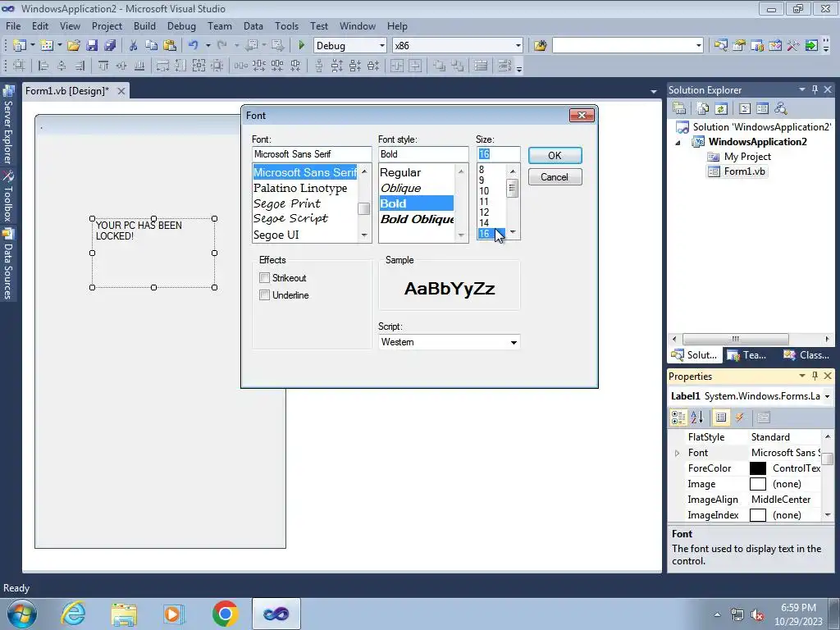
Task: Click the Properties icon in Solution Explorer toolbar
Action: [679, 108]
